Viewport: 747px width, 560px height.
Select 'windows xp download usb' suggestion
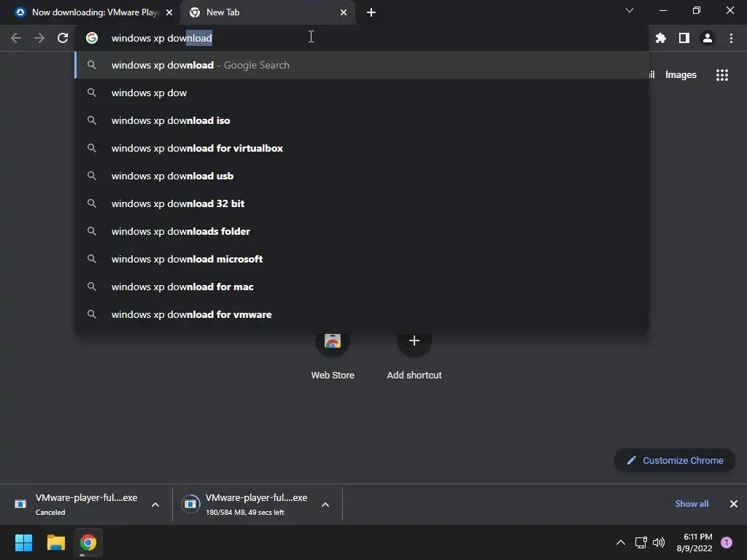click(362, 176)
